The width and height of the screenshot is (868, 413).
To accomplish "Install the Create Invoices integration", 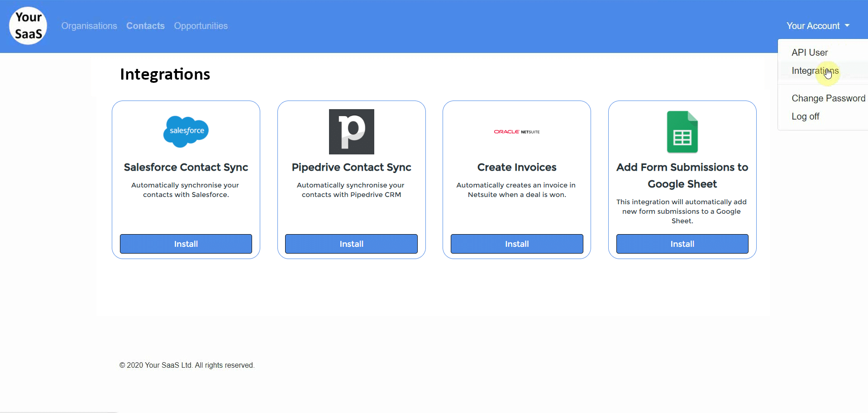I will (x=517, y=244).
